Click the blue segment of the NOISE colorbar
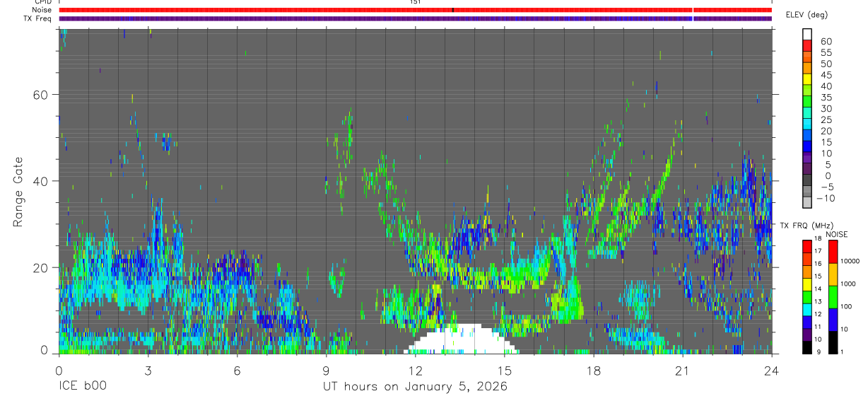 coord(833,320)
